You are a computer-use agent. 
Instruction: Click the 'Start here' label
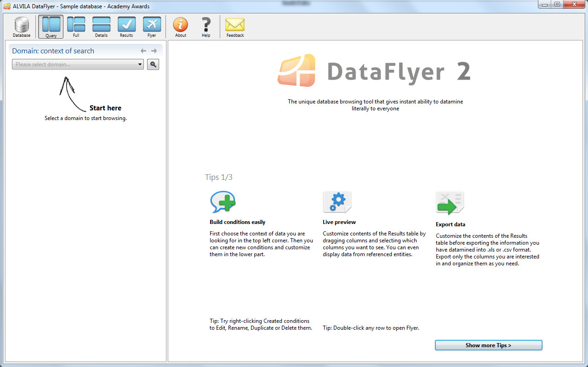pos(105,108)
